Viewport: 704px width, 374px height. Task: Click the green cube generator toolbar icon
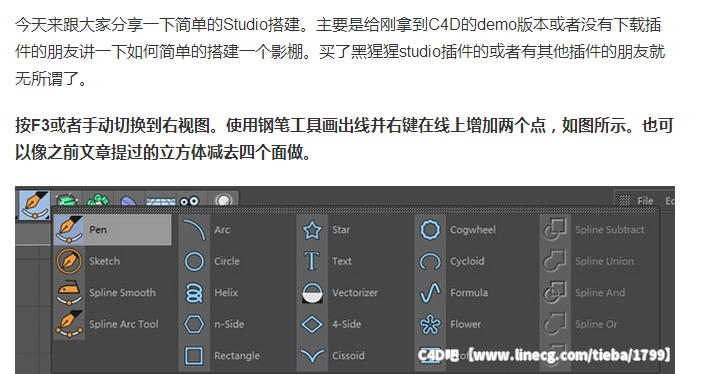[67, 200]
